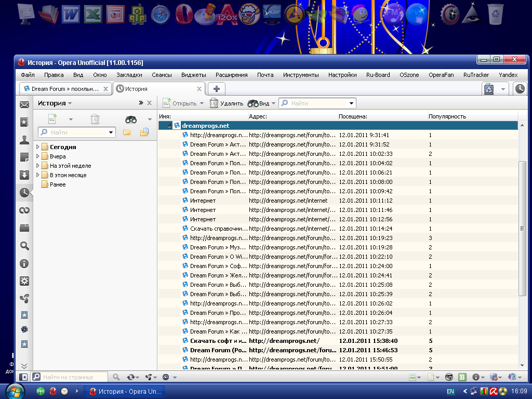Expand the Вчера history folder
Image resolution: width=532 pixels, height=399 pixels.
point(37,156)
